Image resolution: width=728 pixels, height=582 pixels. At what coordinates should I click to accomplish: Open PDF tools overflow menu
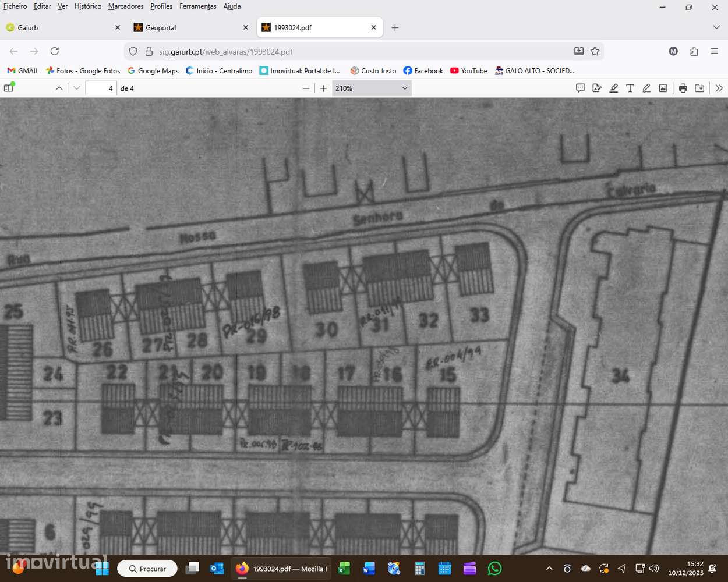(x=719, y=88)
